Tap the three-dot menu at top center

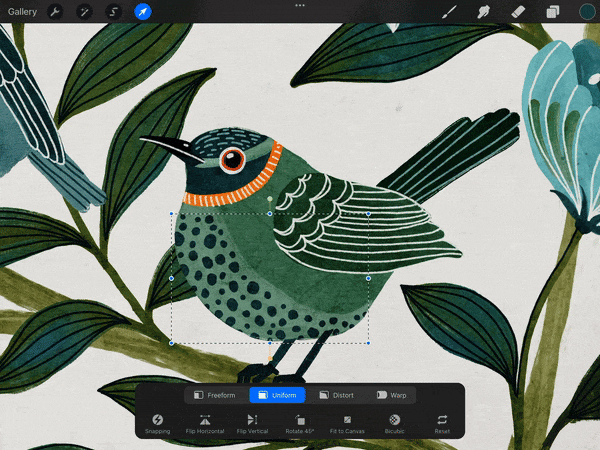tap(300, 5)
